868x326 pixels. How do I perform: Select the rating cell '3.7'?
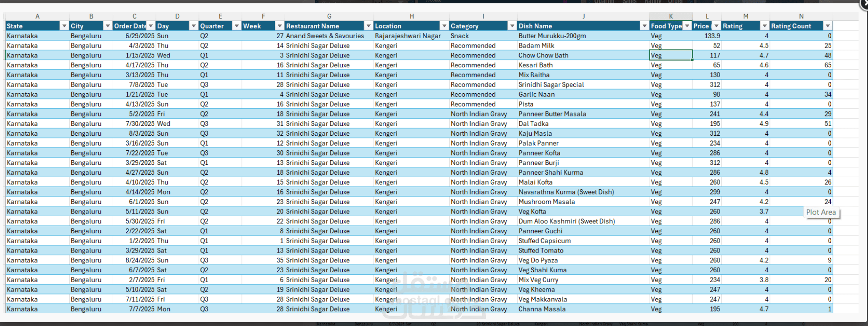point(745,212)
